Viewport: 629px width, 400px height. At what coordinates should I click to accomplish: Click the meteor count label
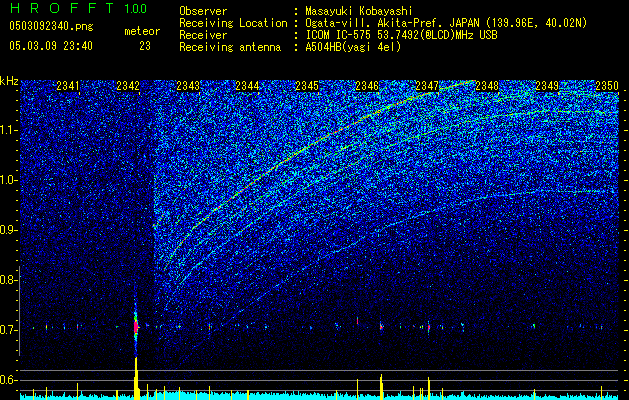click(x=142, y=31)
